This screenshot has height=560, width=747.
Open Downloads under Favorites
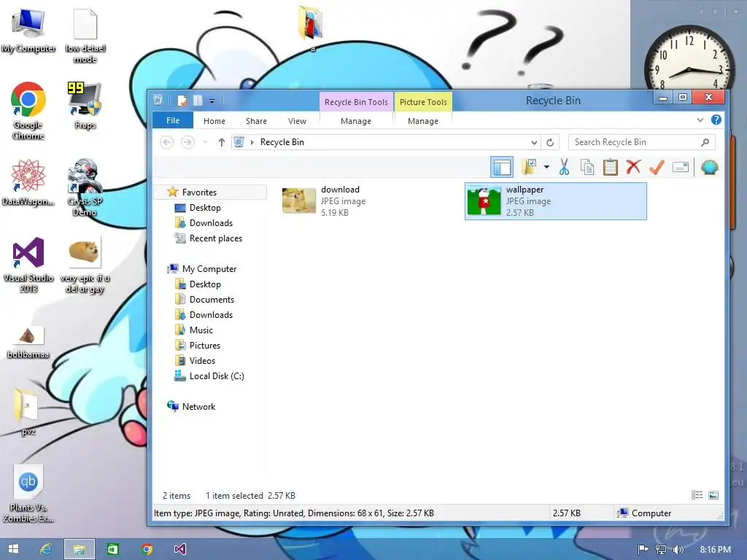pos(211,223)
